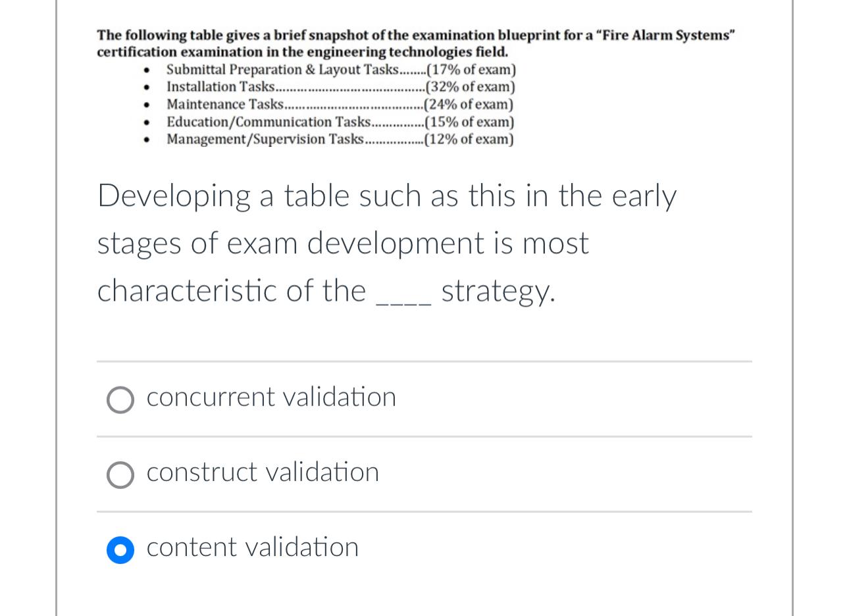Screen dimensions: 849x616
Task: Click the "content validation" answer label
Action: 253,548
